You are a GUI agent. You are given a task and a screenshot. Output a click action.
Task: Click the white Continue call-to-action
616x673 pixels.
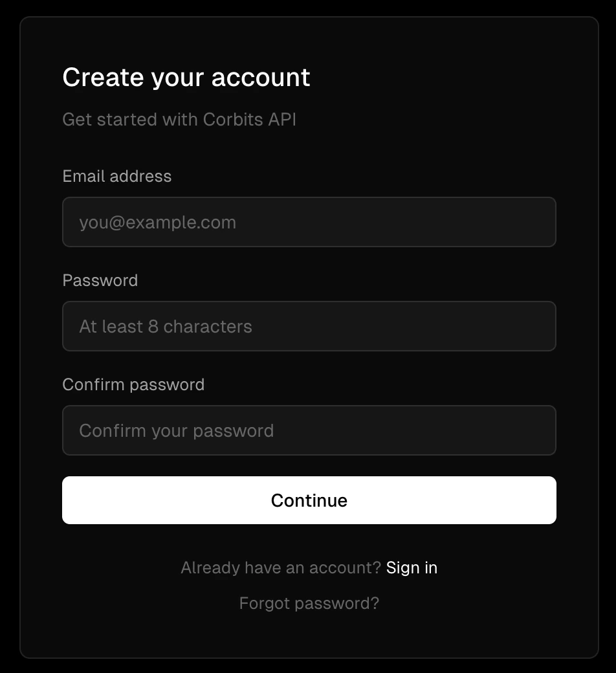(x=309, y=500)
